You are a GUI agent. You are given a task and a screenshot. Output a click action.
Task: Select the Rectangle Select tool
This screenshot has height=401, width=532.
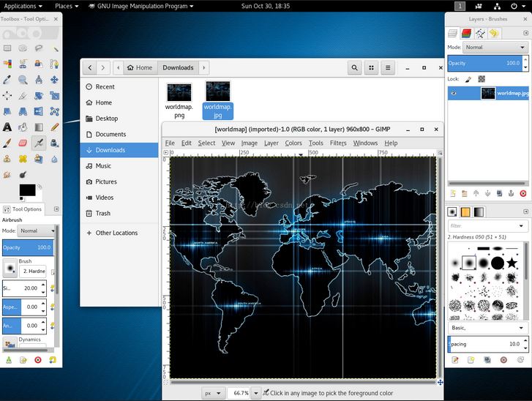coord(7,48)
